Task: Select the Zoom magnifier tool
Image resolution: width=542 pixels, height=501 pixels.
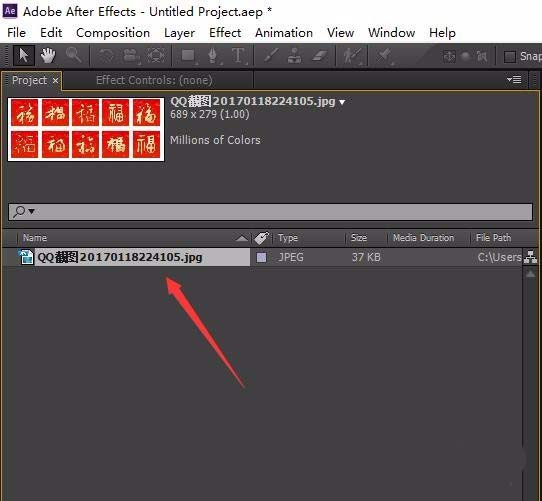Action: coord(73,55)
